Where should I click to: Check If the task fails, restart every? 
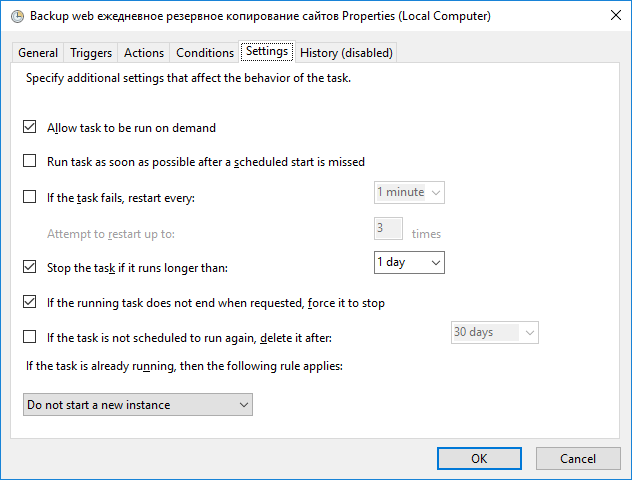click(x=29, y=197)
